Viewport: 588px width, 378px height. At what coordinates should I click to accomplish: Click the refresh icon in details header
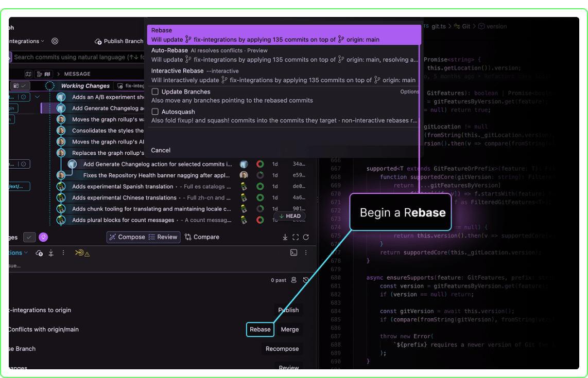pos(306,237)
